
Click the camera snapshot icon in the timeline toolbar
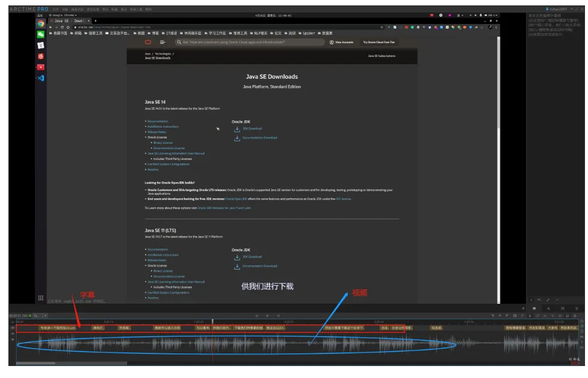click(514, 316)
